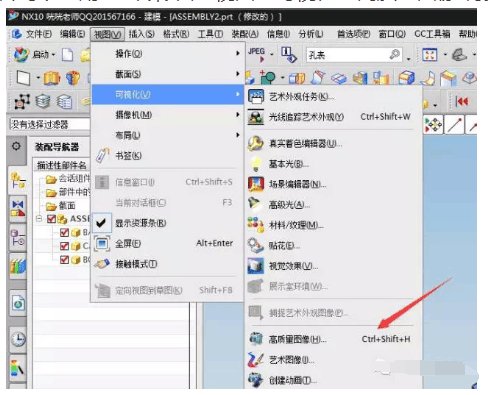Select the 会话组件 folder in navigator
This screenshot has width=491, height=395.
(68, 179)
